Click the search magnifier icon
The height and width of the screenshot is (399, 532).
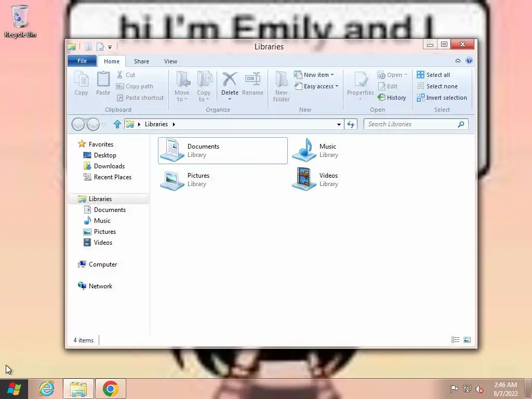click(x=461, y=124)
